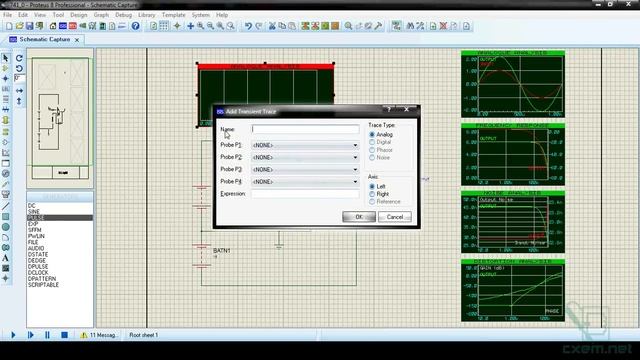Click the Rotate Clockwise icon
The width and height of the screenshot is (640, 360).
pos(19,58)
